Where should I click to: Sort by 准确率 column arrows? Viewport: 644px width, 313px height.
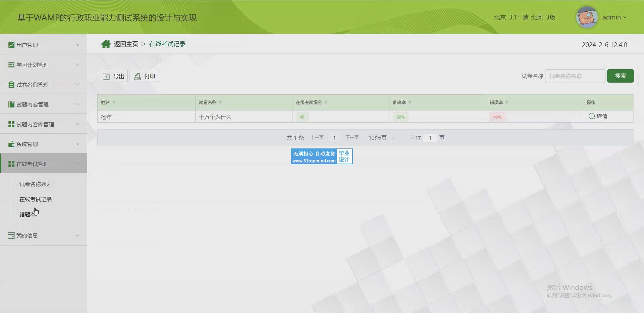[x=410, y=102]
